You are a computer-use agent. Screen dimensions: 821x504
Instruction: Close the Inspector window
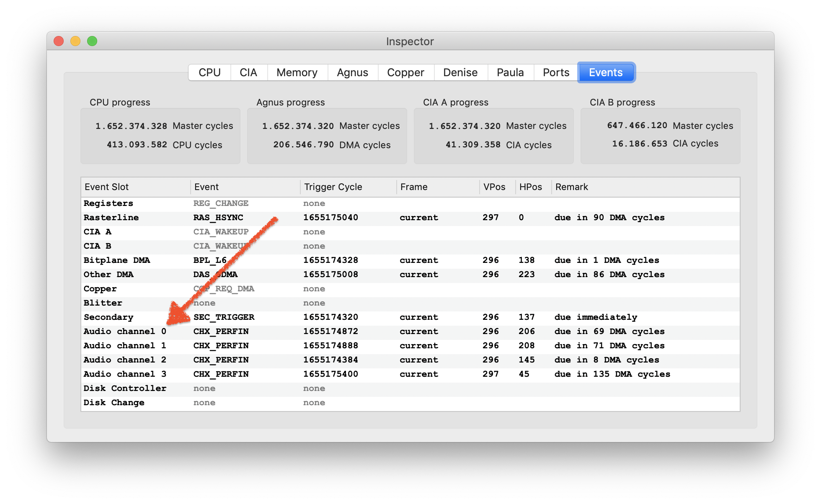click(59, 41)
